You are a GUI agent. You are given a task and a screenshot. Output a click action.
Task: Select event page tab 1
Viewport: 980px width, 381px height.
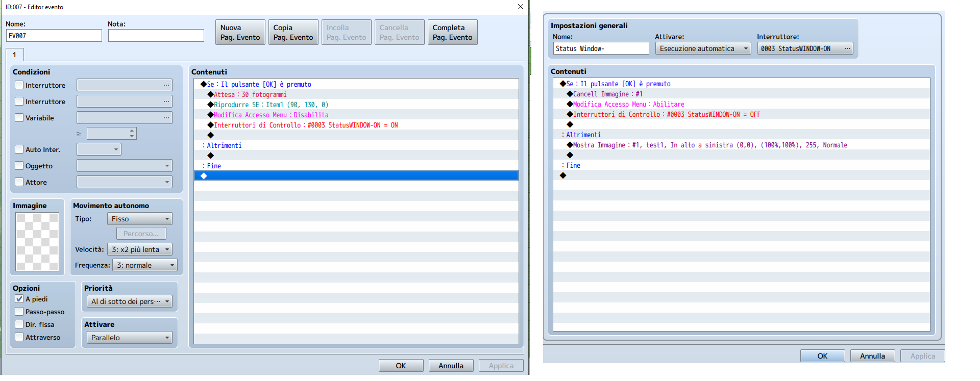click(15, 55)
